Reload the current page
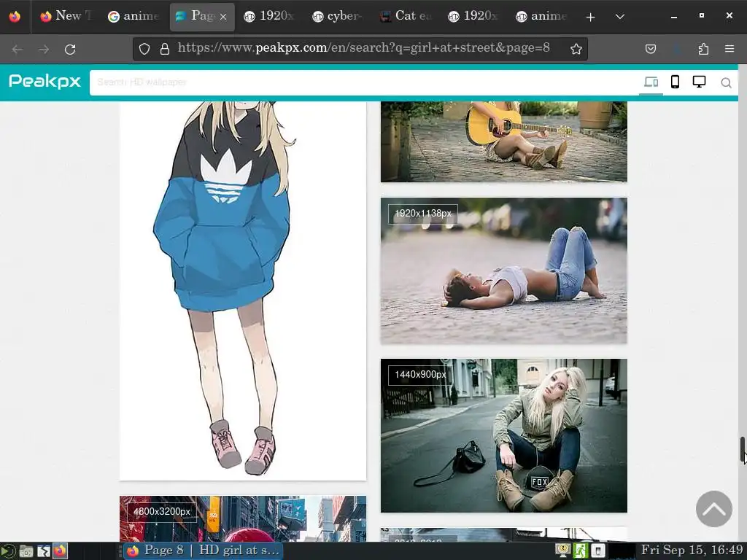The height and width of the screenshot is (560, 747). tap(70, 49)
